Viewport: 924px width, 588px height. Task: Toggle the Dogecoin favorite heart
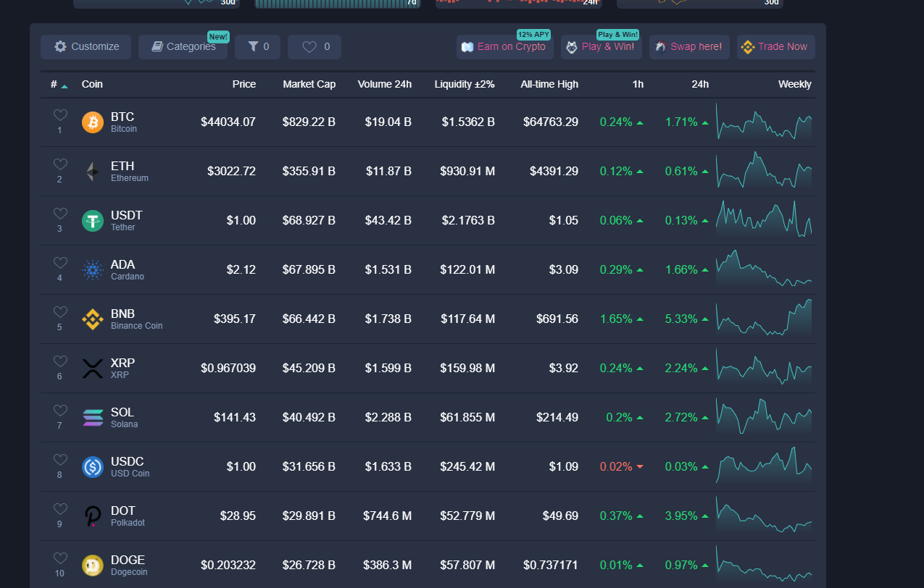pyautogui.click(x=60, y=558)
